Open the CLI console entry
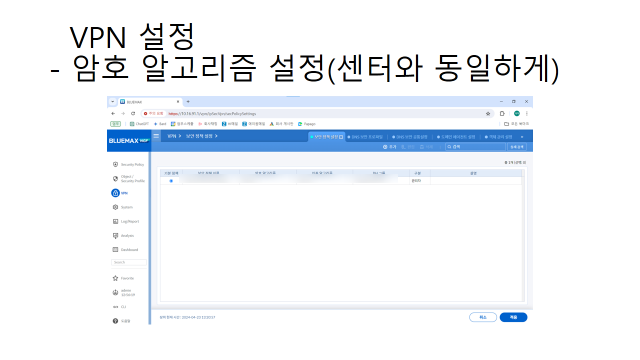 (x=120, y=307)
